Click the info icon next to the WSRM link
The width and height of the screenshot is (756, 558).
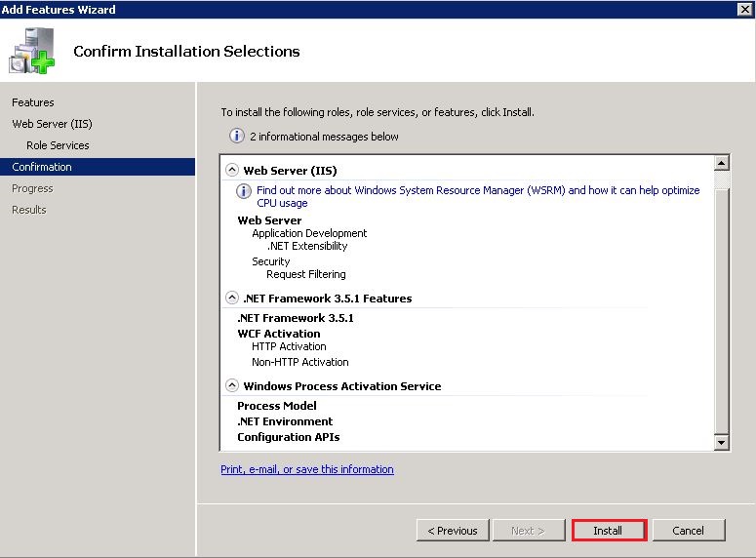pos(244,191)
